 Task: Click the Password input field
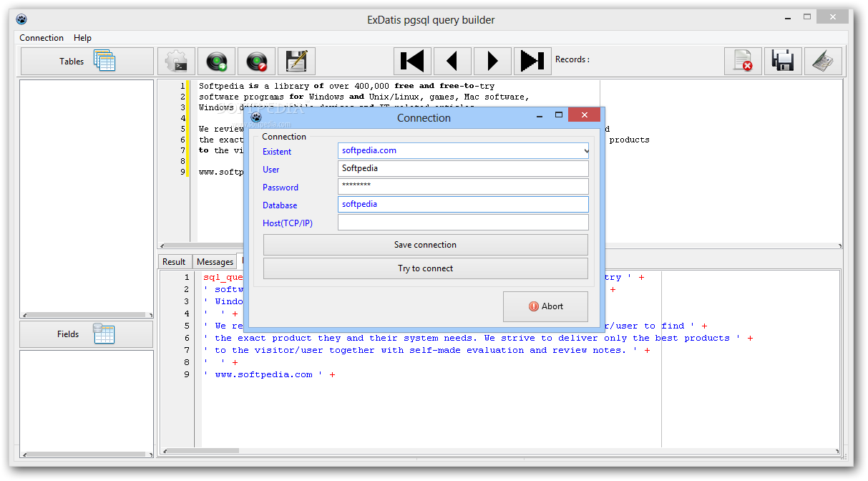(x=463, y=187)
